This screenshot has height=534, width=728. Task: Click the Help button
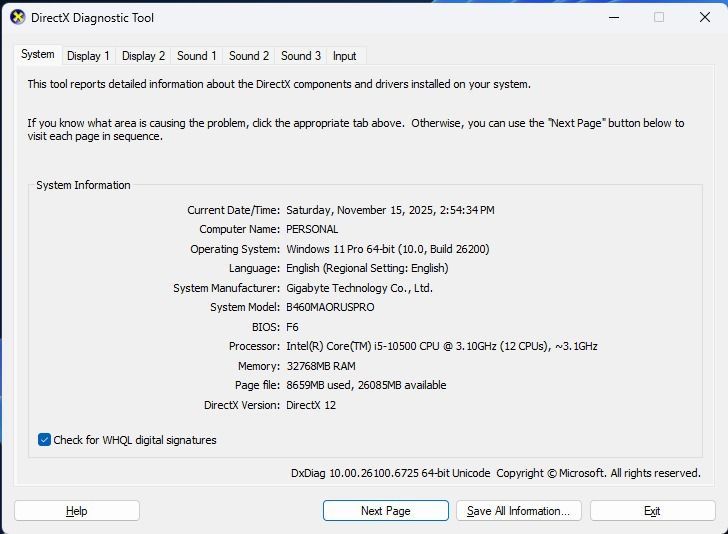(77, 511)
